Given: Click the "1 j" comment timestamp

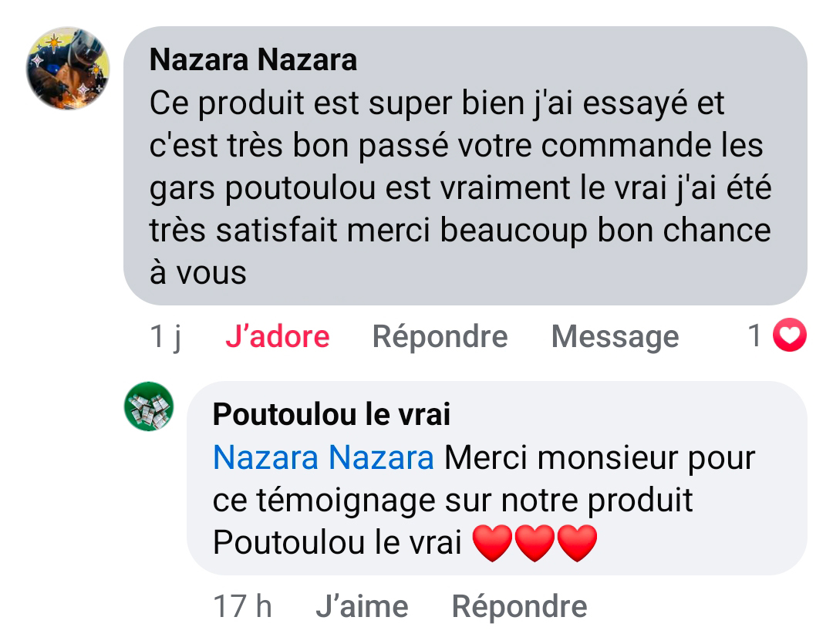Looking at the screenshot, I should pyautogui.click(x=166, y=336).
